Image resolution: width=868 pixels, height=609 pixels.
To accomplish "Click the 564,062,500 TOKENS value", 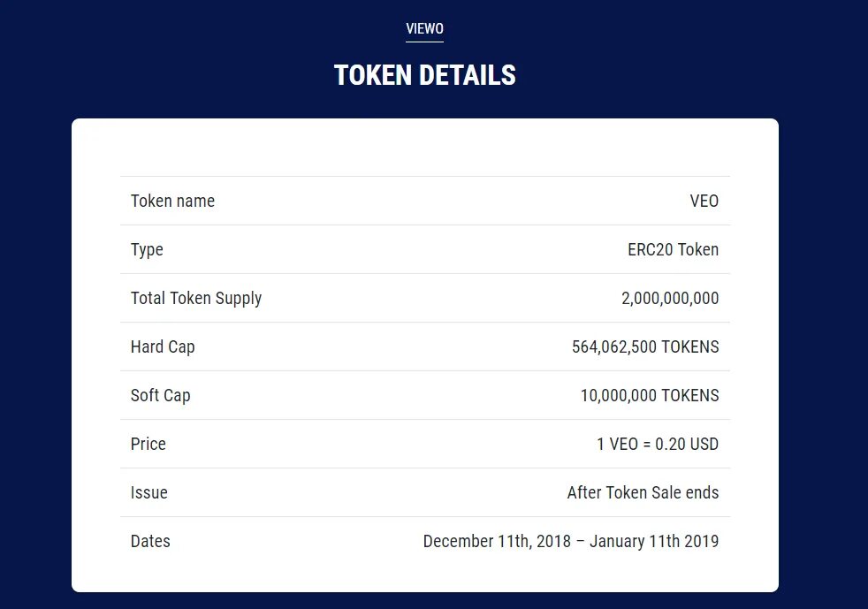I will click(x=645, y=347).
